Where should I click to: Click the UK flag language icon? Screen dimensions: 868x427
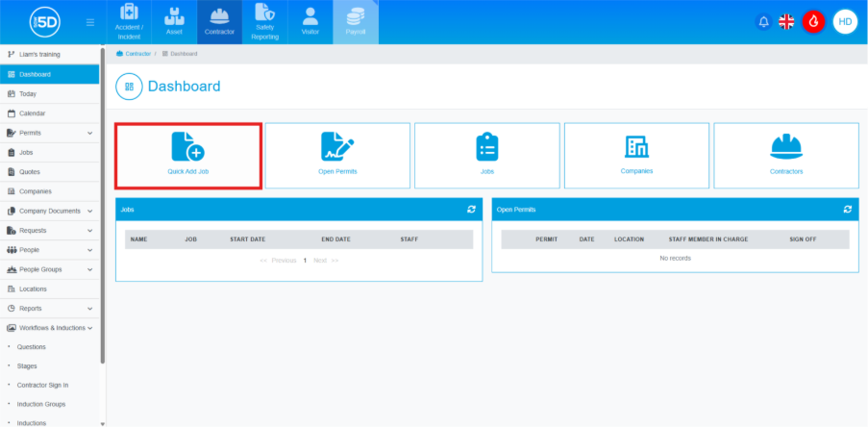tap(786, 21)
